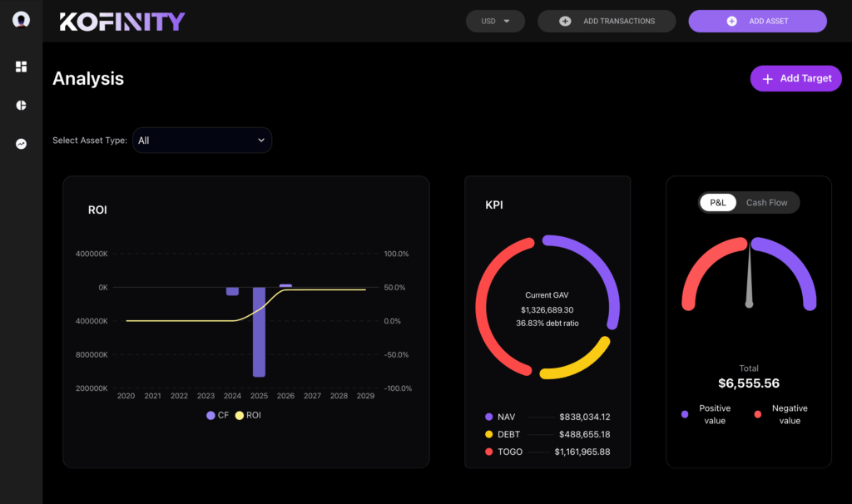
Task: Click the large 2025 CF bar in chart
Action: [259, 331]
